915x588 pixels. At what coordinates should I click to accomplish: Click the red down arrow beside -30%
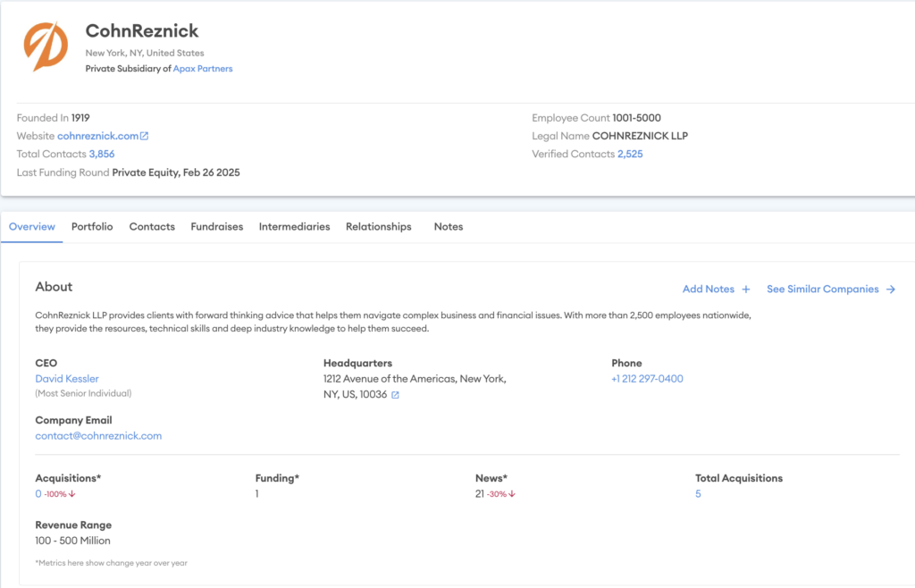(x=512, y=494)
